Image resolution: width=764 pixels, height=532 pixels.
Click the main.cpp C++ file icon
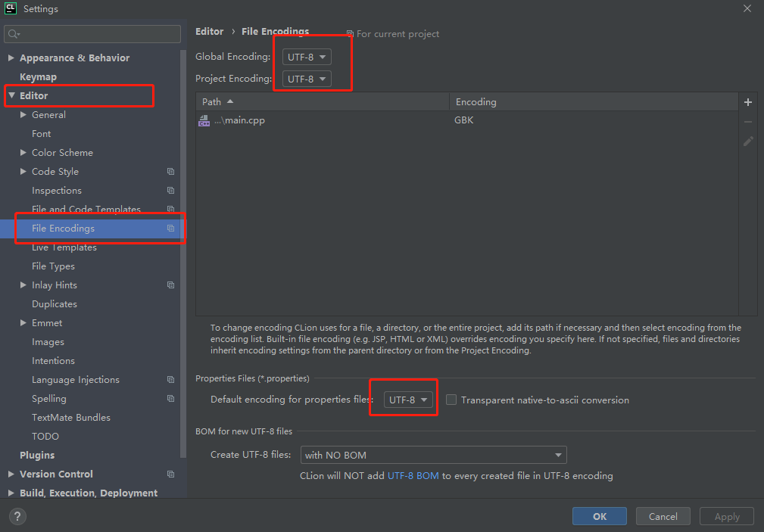pyautogui.click(x=204, y=120)
